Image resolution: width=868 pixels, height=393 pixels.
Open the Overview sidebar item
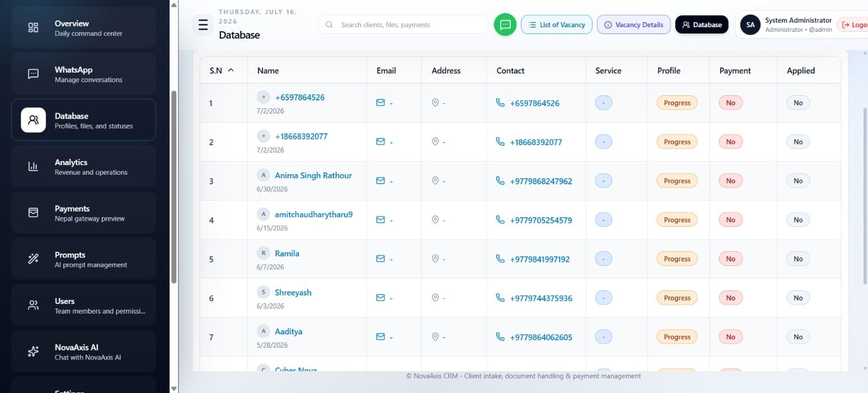click(83, 28)
